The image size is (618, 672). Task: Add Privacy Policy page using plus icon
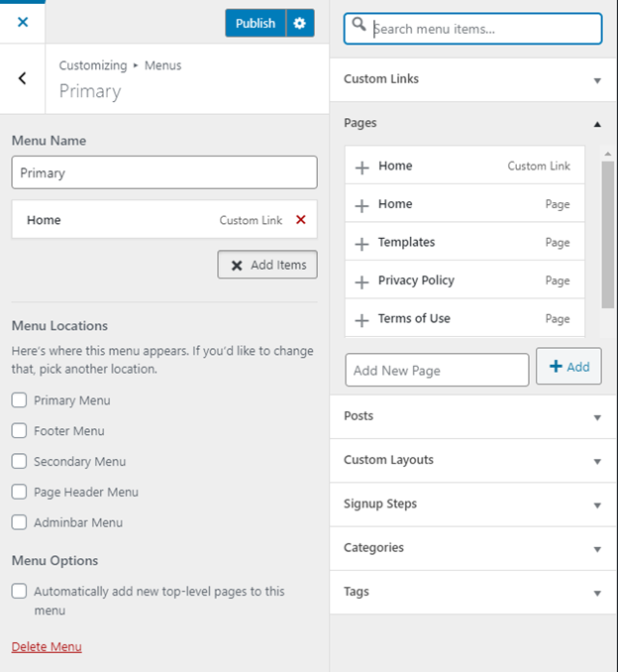(x=361, y=281)
